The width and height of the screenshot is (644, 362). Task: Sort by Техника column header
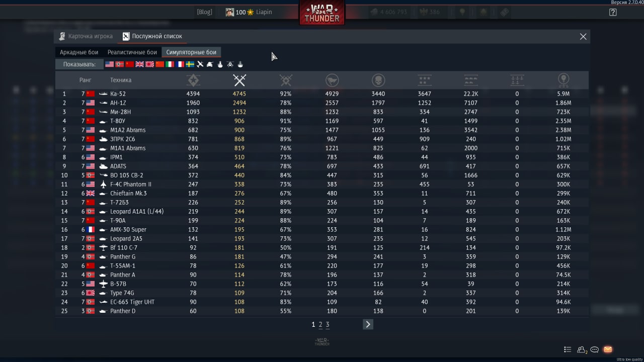[x=121, y=80]
